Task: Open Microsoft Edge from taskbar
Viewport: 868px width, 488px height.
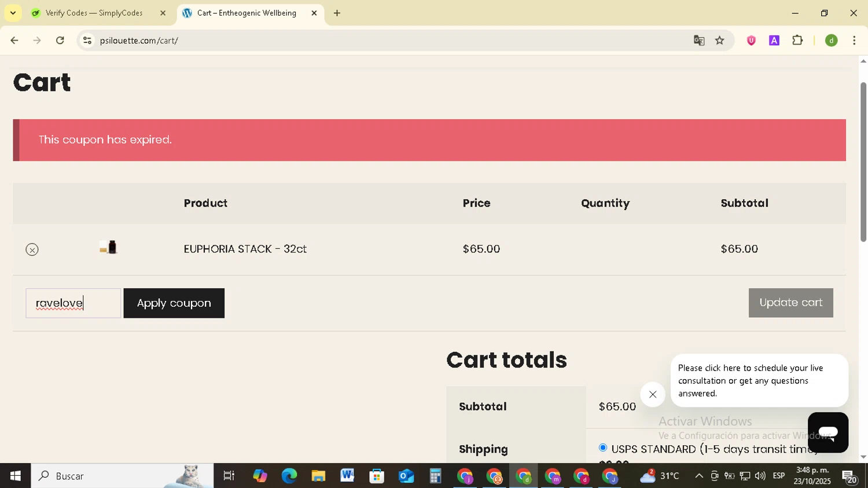Action: 289,476
